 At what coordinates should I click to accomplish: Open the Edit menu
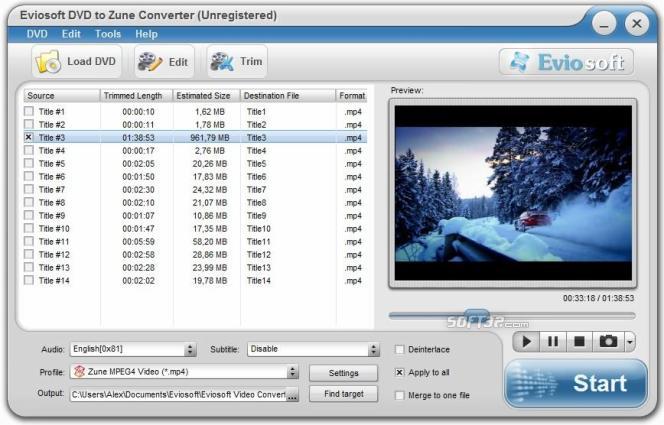[x=71, y=34]
